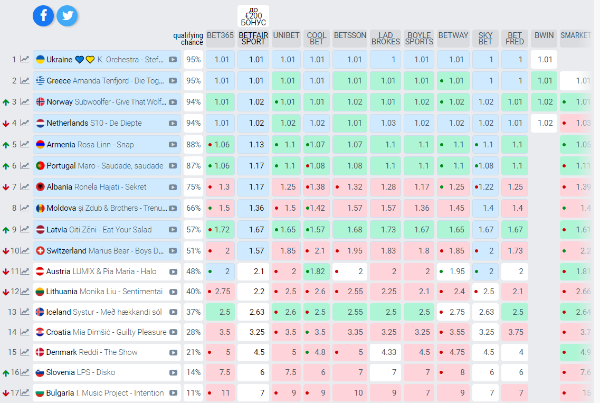Screen dimensions: 600x403
Task: Select Croatia's Bet365 odds of 3.5
Action: pyautogui.click(x=220, y=331)
